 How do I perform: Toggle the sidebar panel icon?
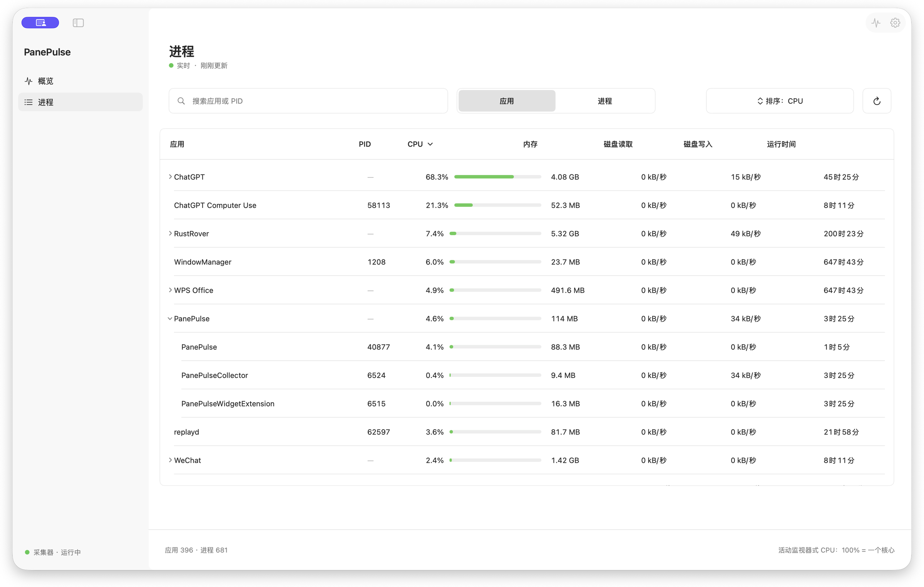point(78,23)
